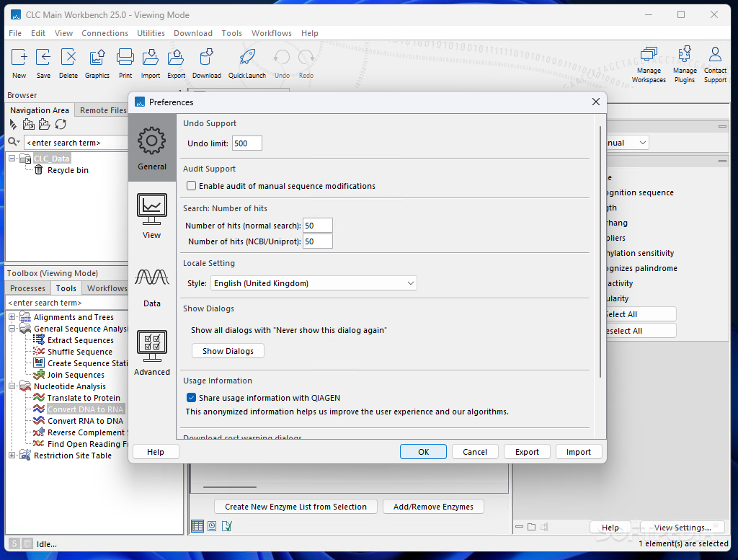
Task: Open Manage Plugins icon
Action: [685, 53]
